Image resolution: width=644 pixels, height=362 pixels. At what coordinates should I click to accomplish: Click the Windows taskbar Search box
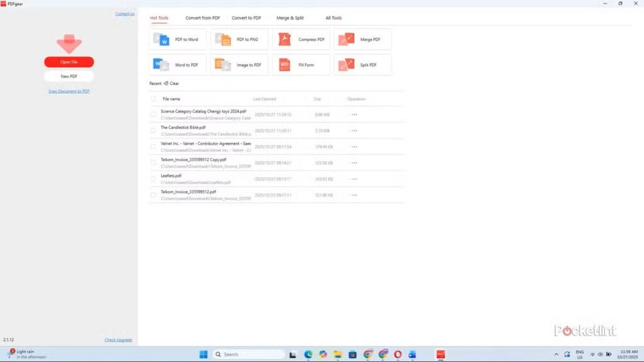(248, 354)
